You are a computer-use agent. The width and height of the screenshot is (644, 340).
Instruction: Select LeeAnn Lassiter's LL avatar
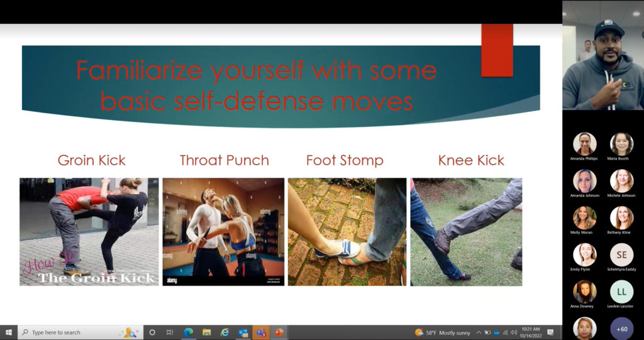[621, 292]
